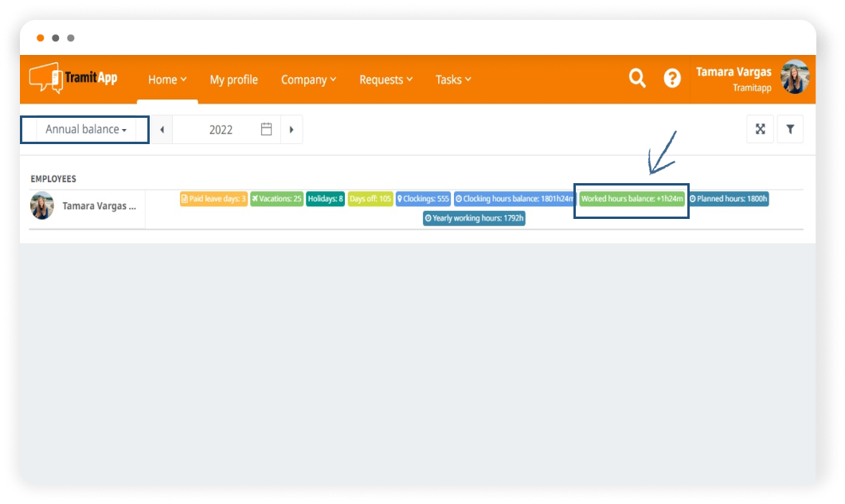Open the Requests menu

(x=385, y=80)
